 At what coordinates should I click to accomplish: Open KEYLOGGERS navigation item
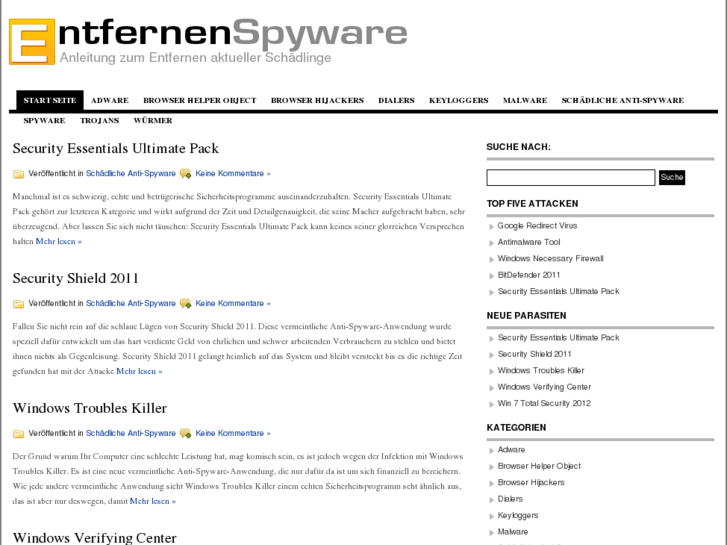tap(459, 100)
